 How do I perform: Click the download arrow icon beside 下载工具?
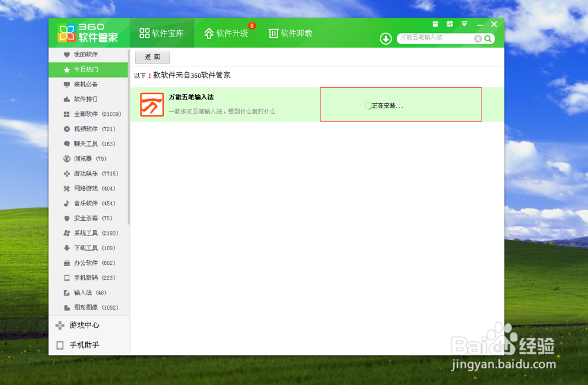tap(67, 248)
